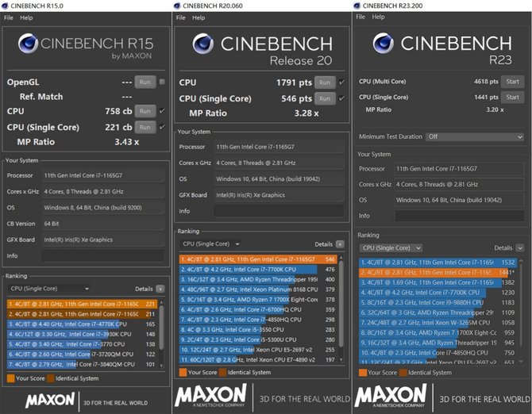Start the CPU (Single Core) test in R23
The width and height of the screenshot is (532, 414).
point(512,98)
